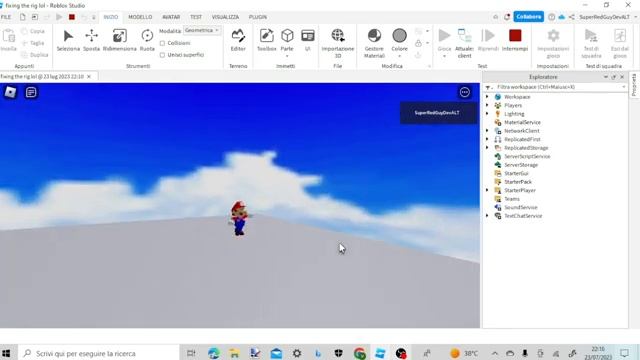Expand the NetworkClient node

pos(487,131)
